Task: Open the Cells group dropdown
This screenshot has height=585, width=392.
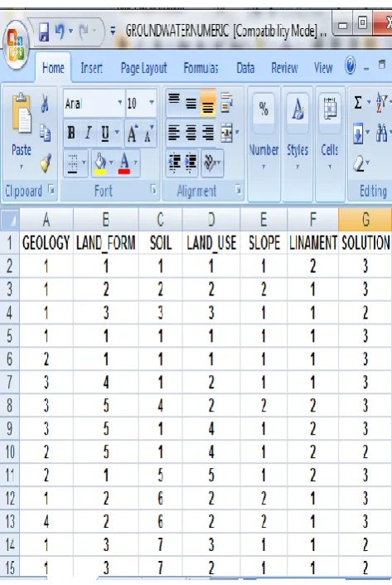Action: (x=329, y=144)
